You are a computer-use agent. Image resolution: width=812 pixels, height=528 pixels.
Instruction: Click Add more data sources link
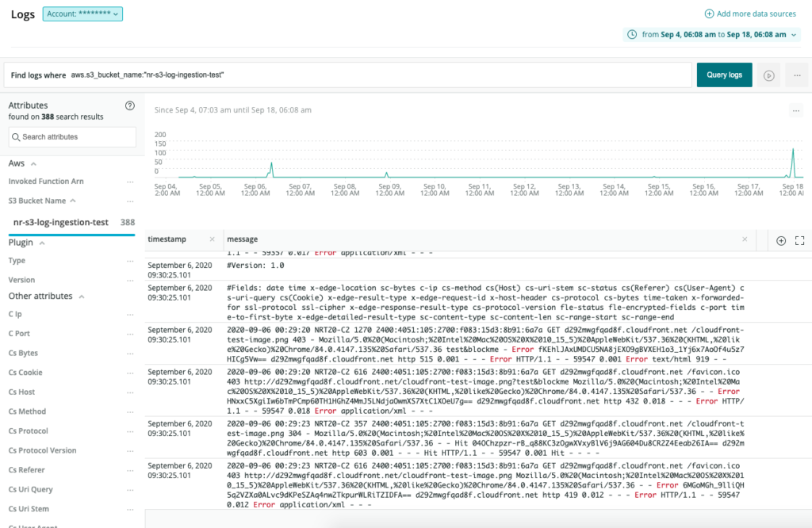(751, 14)
